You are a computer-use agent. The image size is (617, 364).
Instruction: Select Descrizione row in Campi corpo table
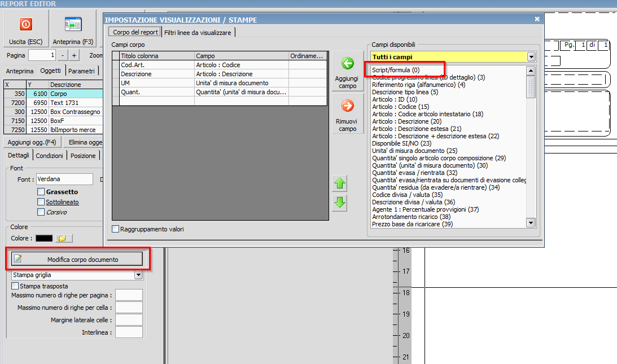tap(220, 74)
